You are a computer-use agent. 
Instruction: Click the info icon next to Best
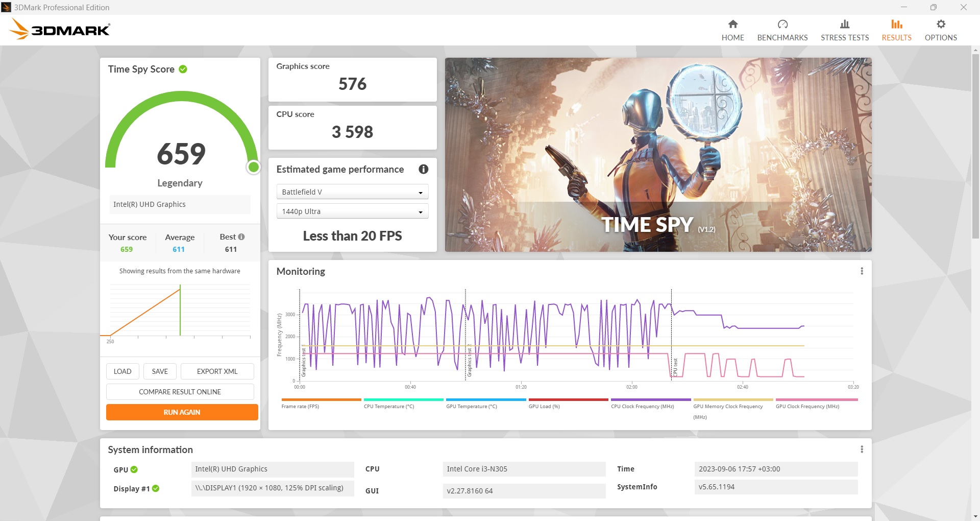(241, 237)
